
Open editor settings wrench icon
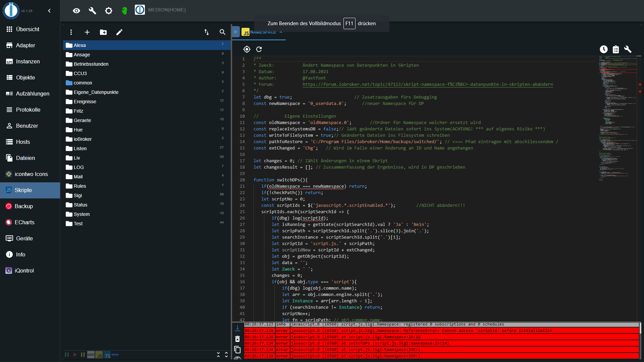point(628,49)
